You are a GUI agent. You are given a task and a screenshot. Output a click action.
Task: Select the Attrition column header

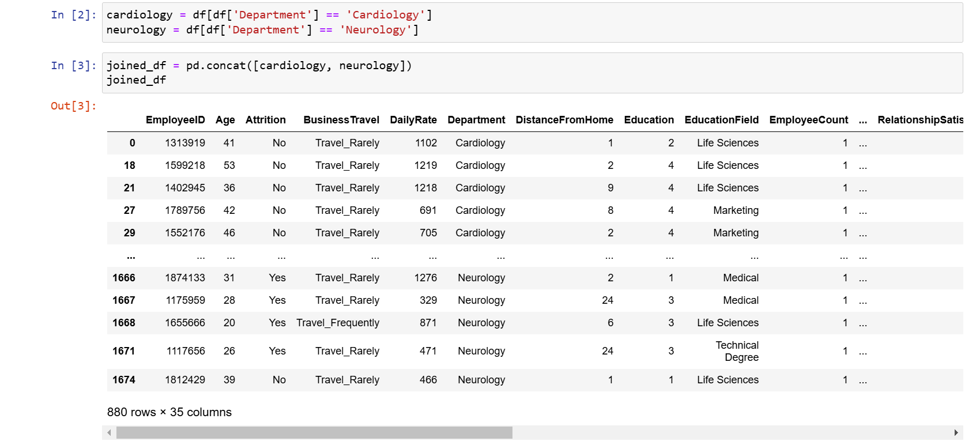click(x=265, y=120)
